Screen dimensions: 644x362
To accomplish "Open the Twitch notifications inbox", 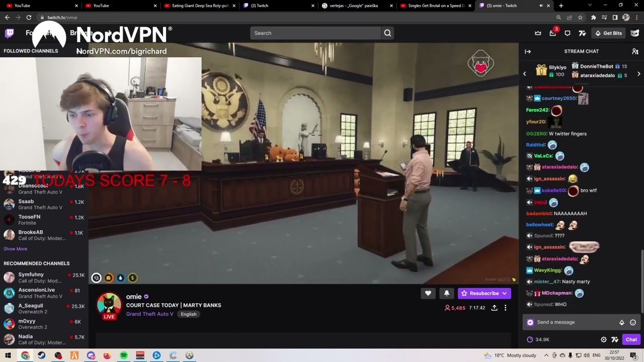I will 552,33.
